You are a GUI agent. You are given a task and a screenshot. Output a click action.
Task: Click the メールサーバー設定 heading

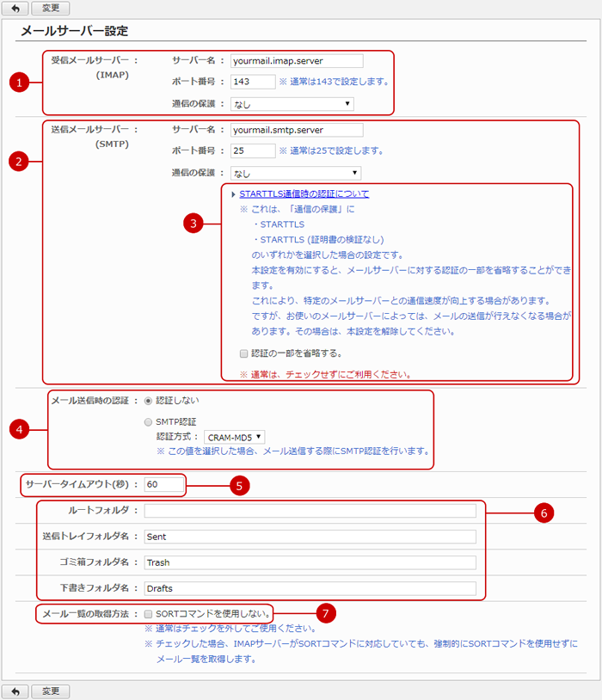[x=75, y=31]
